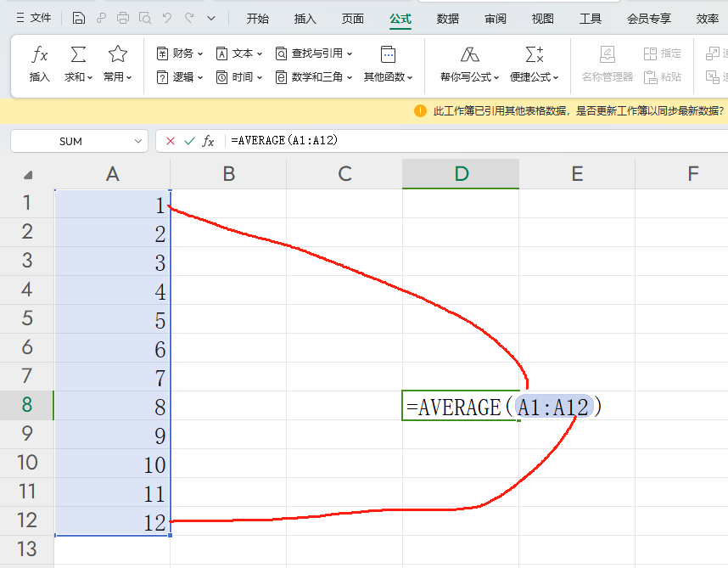Open the 数学和三角 functions dropdown

(x=314, y=77)
